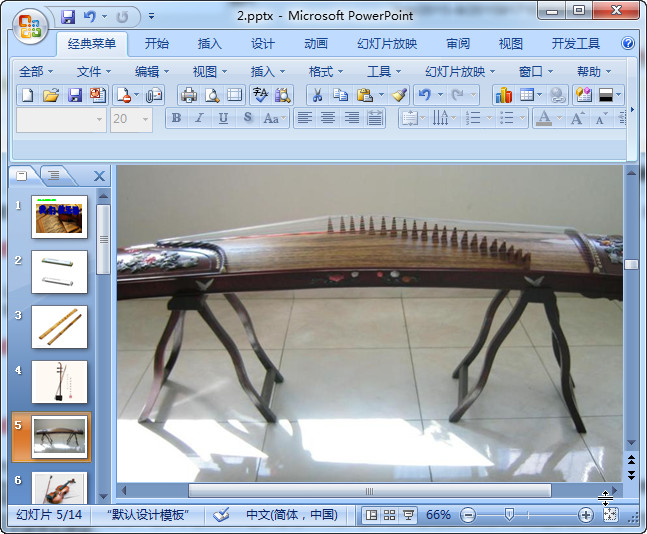This screenshot has width=647, height=534.
Task: Open the fill color swatch dropdown
Action: click(618, 96)
